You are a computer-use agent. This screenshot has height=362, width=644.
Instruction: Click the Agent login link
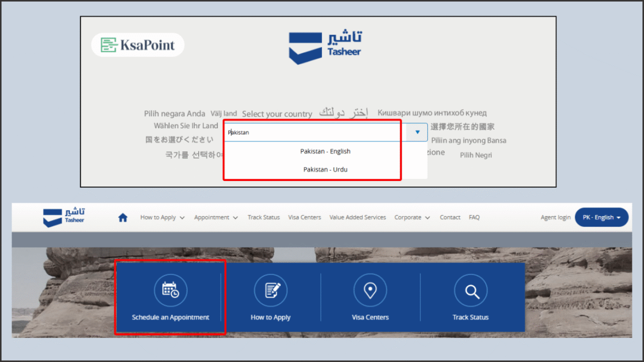coord(555,217)
